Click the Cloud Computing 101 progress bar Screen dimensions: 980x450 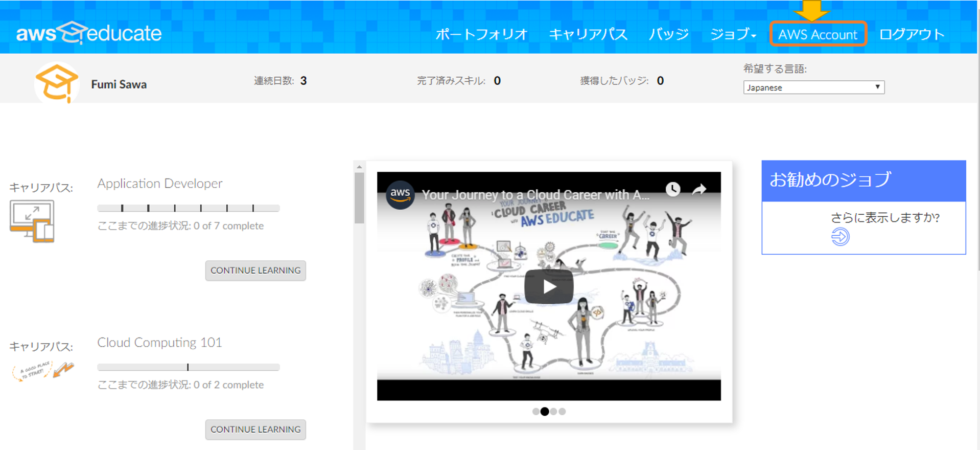point(189,367)
